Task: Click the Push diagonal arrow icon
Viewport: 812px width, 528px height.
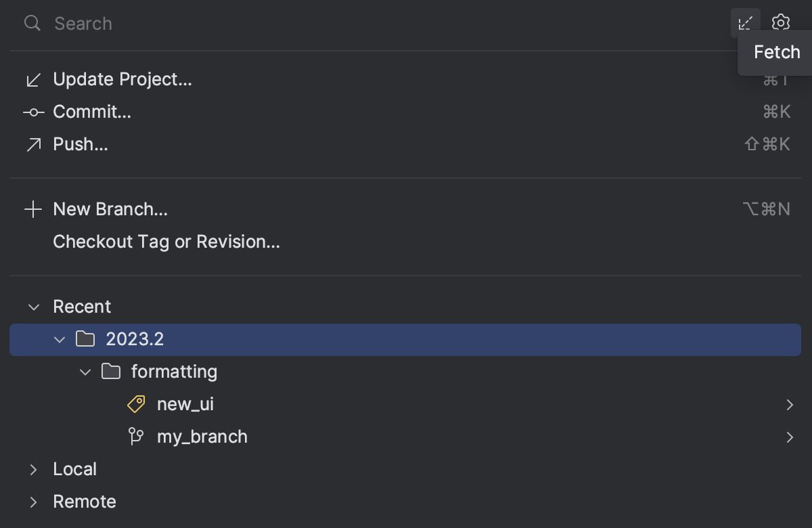Action: 32,144
